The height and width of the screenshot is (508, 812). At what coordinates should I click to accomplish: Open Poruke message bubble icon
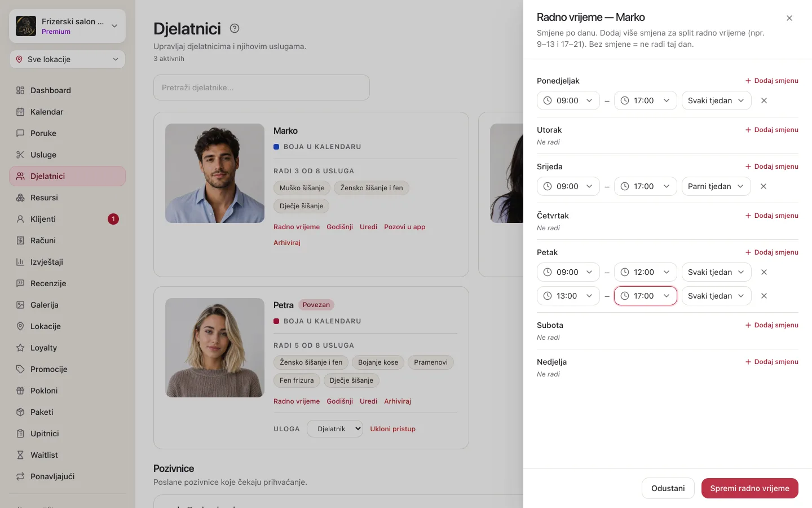tap(20, 133)
